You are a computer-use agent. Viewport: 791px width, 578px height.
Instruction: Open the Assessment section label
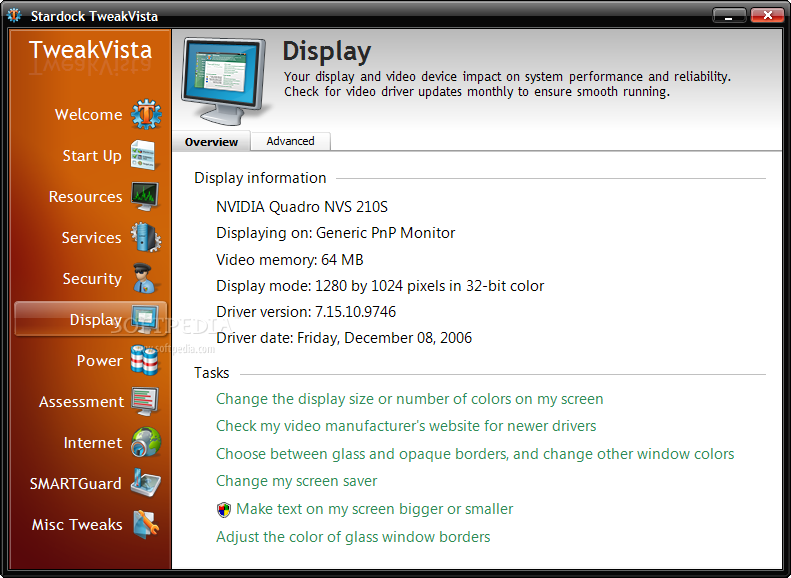tap(81, 402)
